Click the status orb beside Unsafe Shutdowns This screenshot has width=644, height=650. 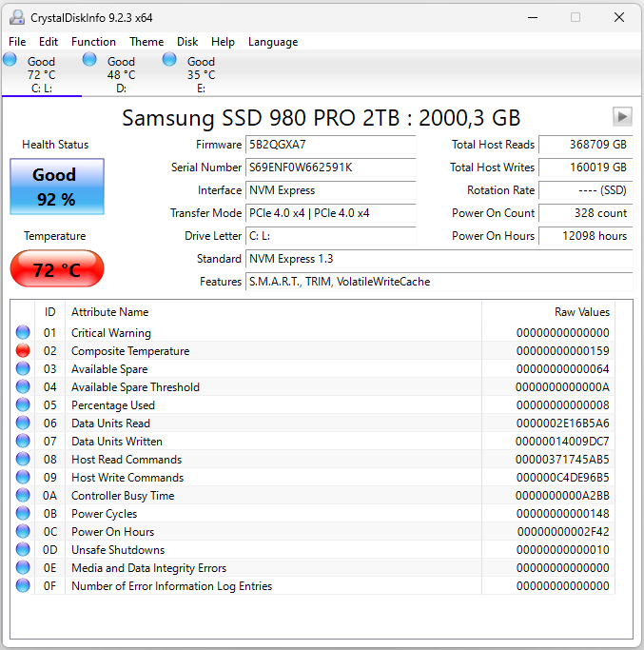(23, 549)
